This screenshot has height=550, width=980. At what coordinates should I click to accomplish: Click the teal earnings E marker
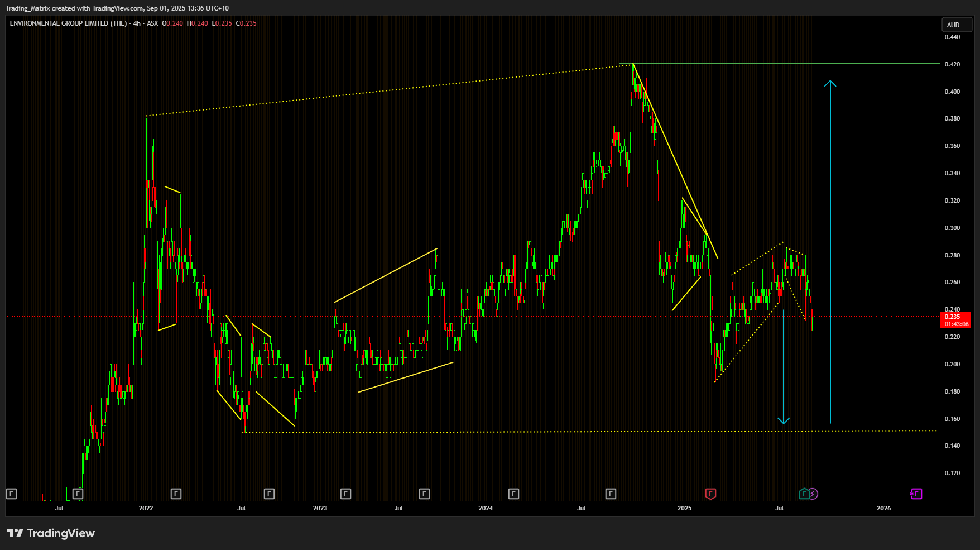pyautogui.click(x=804, y=494)
